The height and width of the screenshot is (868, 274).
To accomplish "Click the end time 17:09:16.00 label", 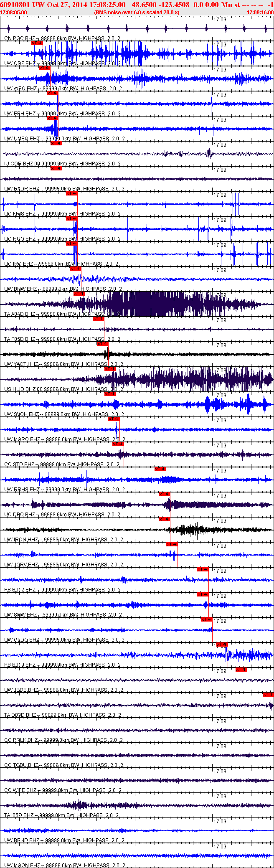I will pos(260,13).
